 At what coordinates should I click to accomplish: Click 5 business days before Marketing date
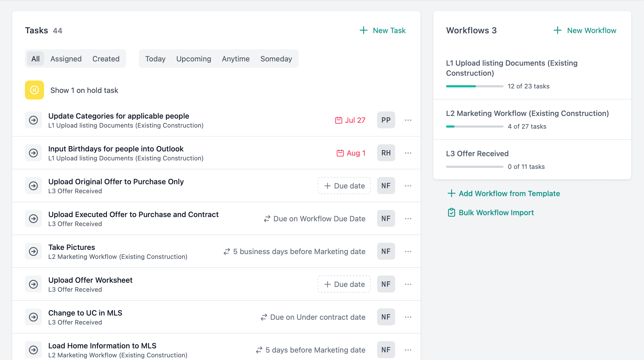pos(294,251)
